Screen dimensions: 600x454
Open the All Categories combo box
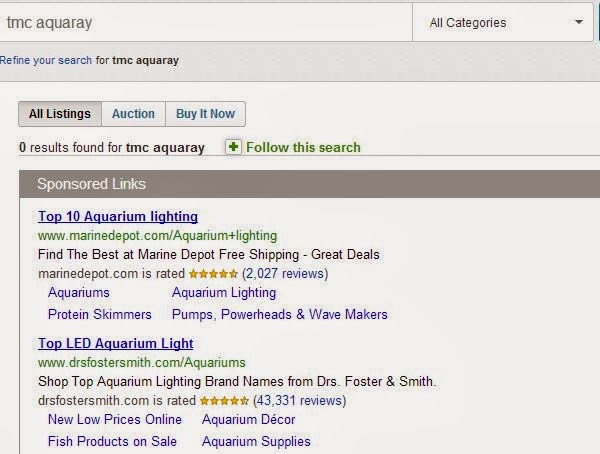pos(503,22)
